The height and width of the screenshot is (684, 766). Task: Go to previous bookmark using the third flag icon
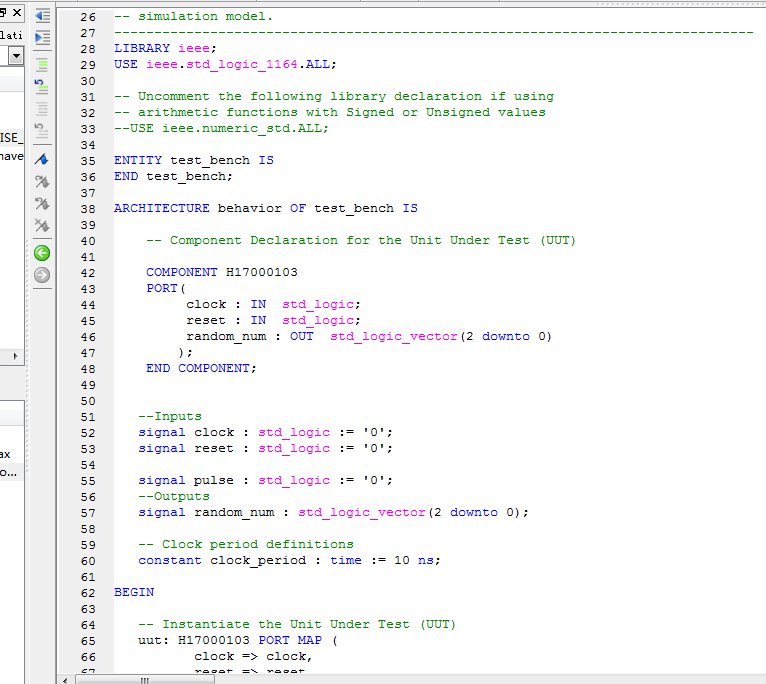tap(42, 204)
